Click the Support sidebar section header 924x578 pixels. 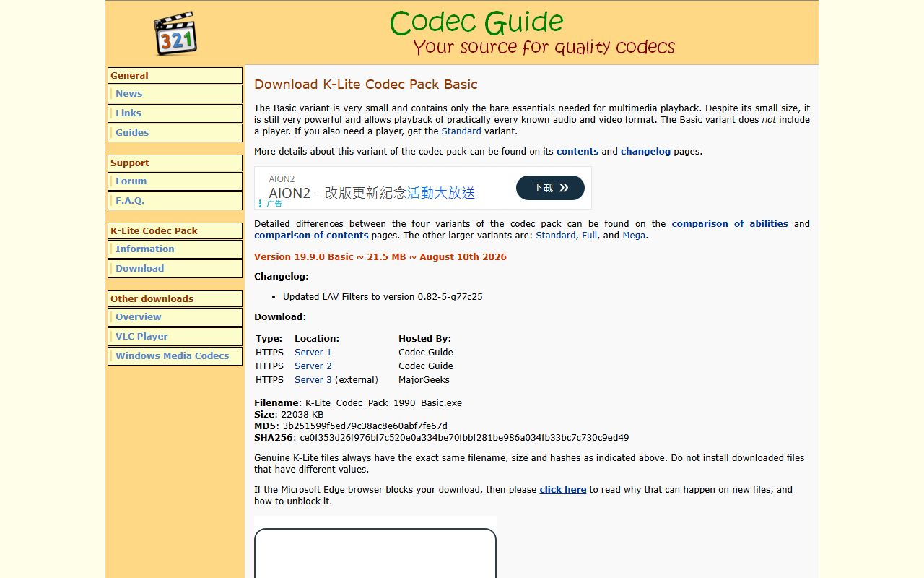coord(175,163)
